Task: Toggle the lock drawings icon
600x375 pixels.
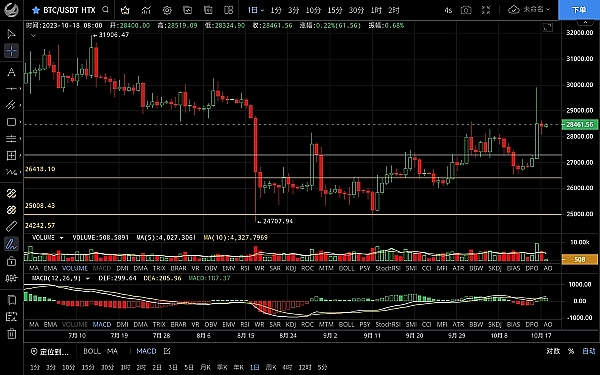Action: (11, 261)
